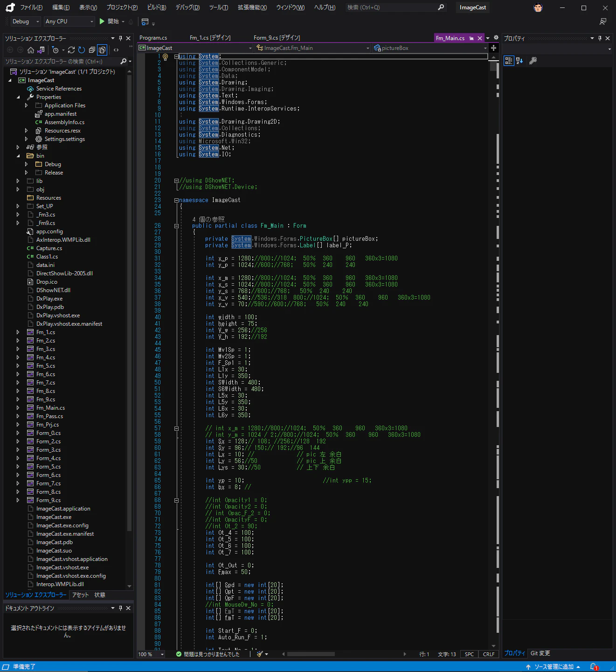Click the editor horizontal scrollbar thumb
Image resolution: width=616 pixels, height=672 pixels.
click(x=311, y=654)
